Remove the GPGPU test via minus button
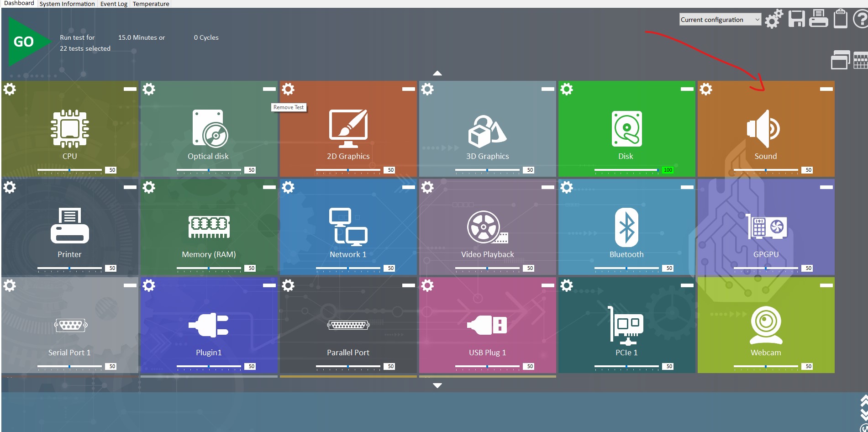 (x=826, y=187)
